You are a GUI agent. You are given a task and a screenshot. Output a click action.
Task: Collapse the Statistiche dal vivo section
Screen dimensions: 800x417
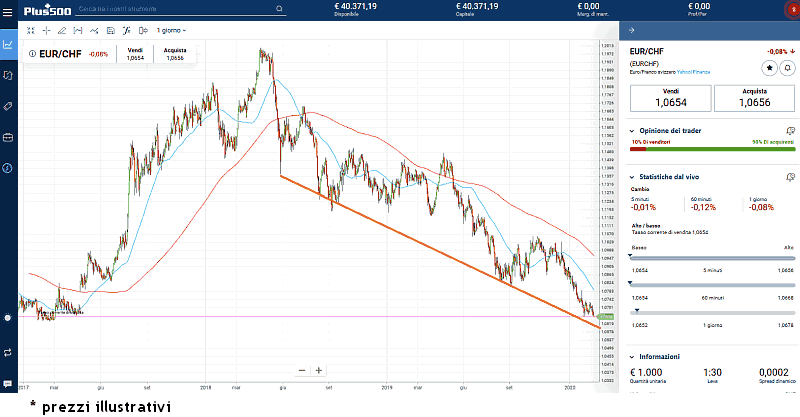(632, 177)
